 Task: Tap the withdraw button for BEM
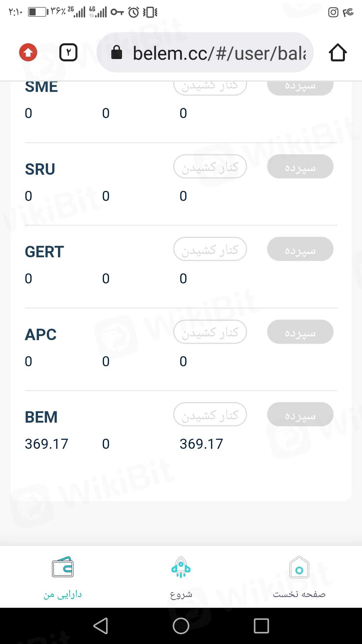coord(210,415)
